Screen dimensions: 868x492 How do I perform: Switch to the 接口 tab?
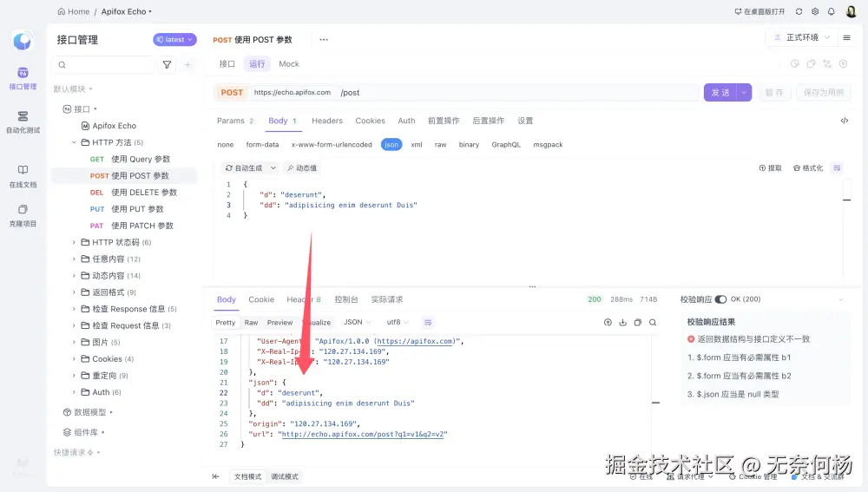point(227,63)
